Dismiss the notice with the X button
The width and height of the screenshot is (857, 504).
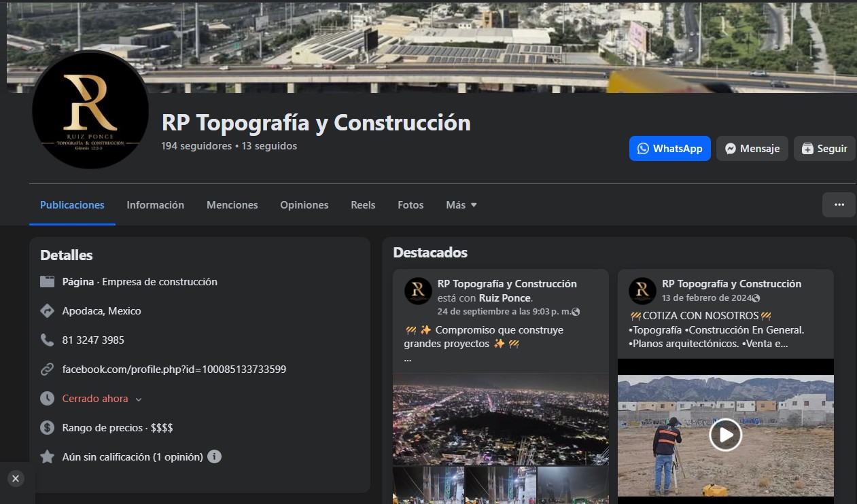(15, 479)
